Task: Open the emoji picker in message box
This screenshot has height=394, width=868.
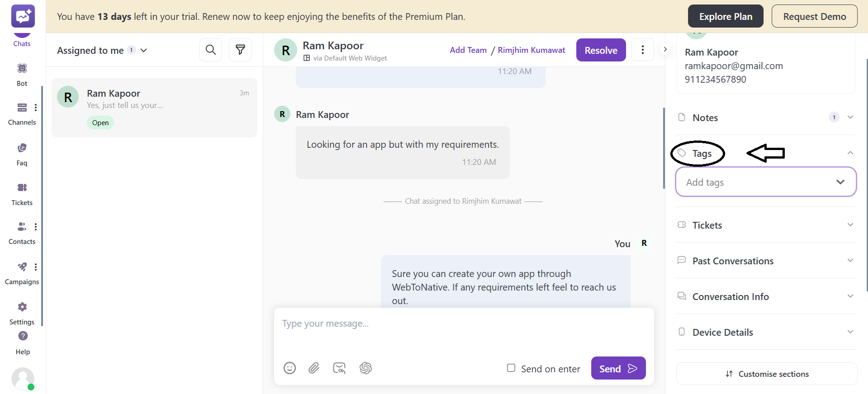Action: tap(289, 368)
